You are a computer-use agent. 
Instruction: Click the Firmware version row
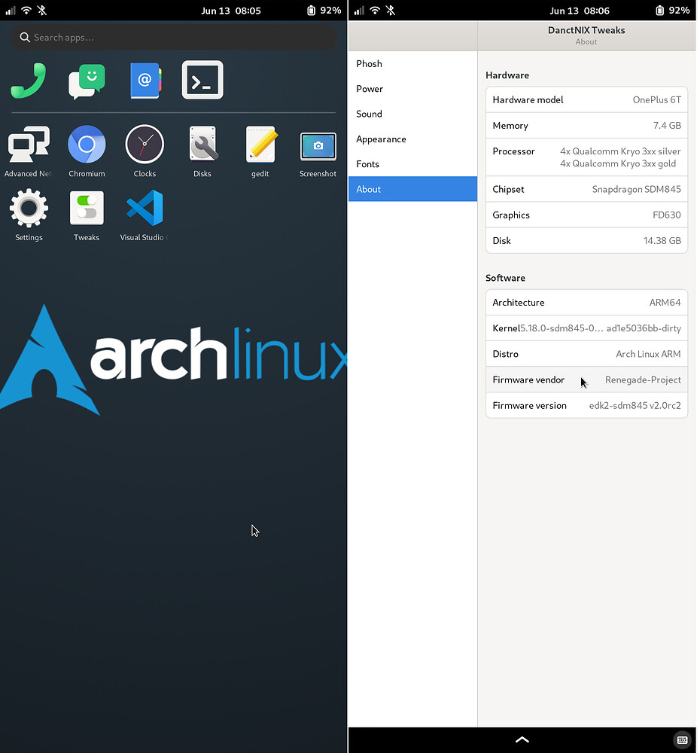coord(586,405)
